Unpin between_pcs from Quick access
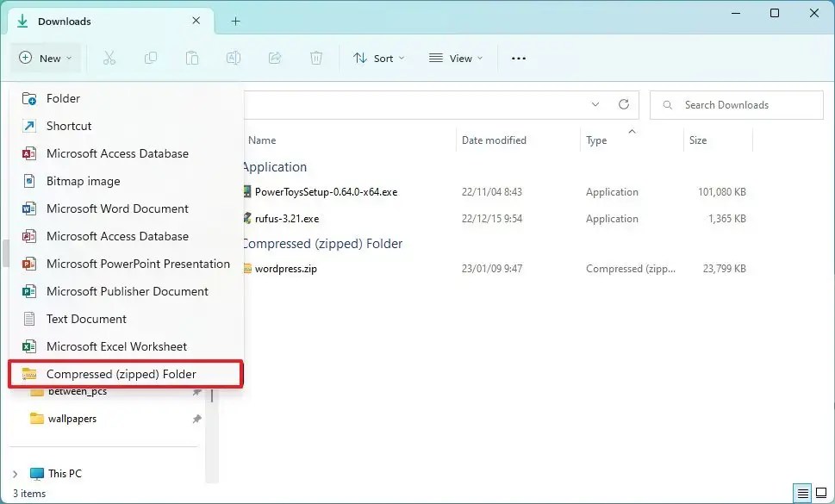Screen dimensions: 835x504 coord(197,392)
